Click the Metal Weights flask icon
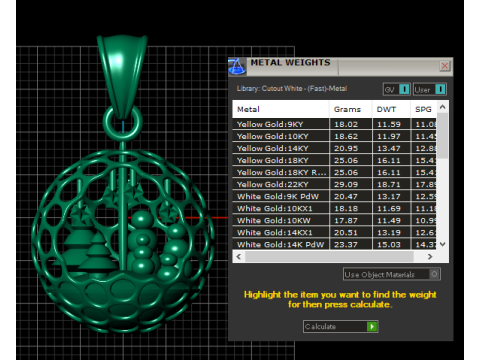The height and width of the screenshot is (360, 480). click(x=237, y=66)
